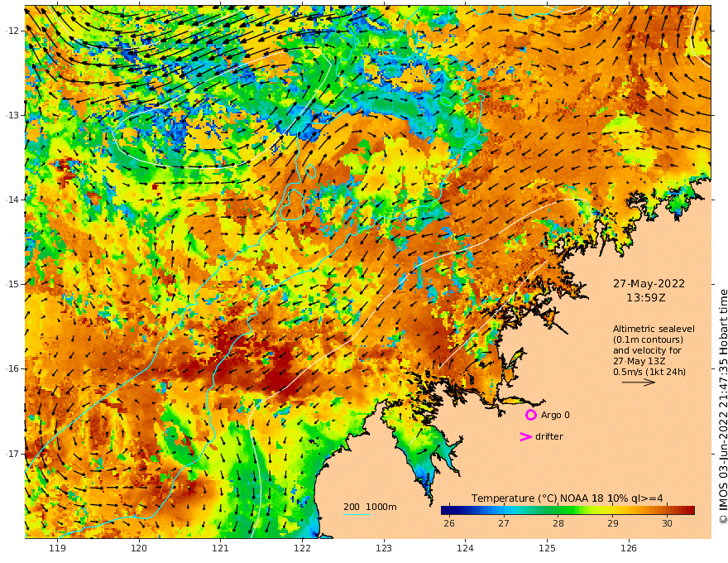
Task: Click the 'Altimetric sealevel' caption line
Action: click(x=654, y=329)
